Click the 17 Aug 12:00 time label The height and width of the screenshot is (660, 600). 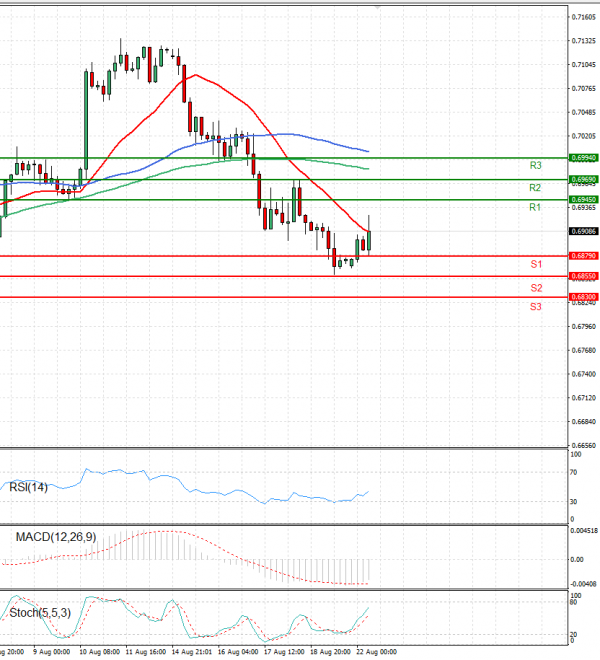(284, 652)
